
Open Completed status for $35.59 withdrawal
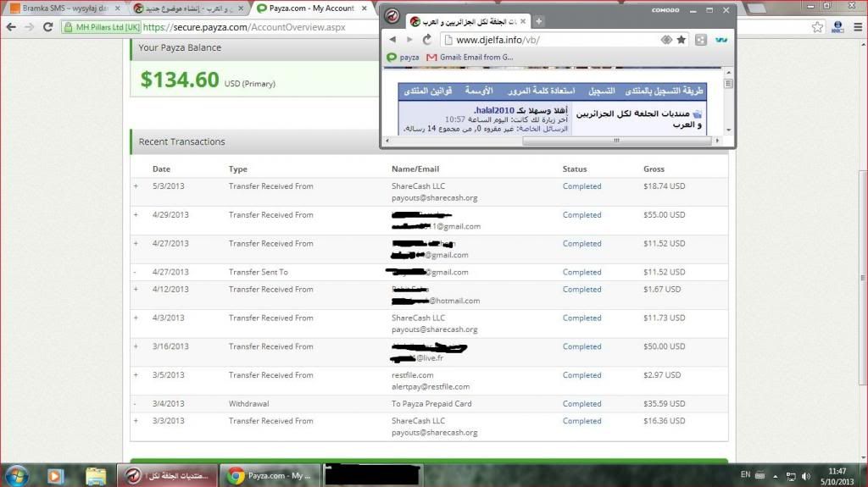[x=581, y=404]
